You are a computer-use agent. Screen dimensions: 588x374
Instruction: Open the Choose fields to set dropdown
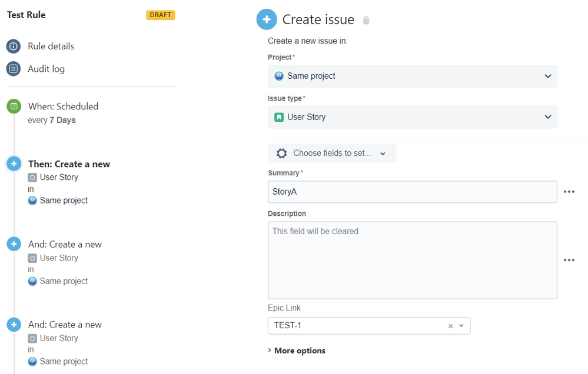click(x=332, y=153)
